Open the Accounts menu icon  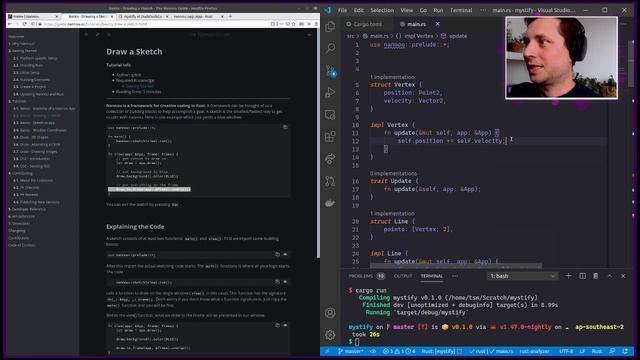coord(330,313)
